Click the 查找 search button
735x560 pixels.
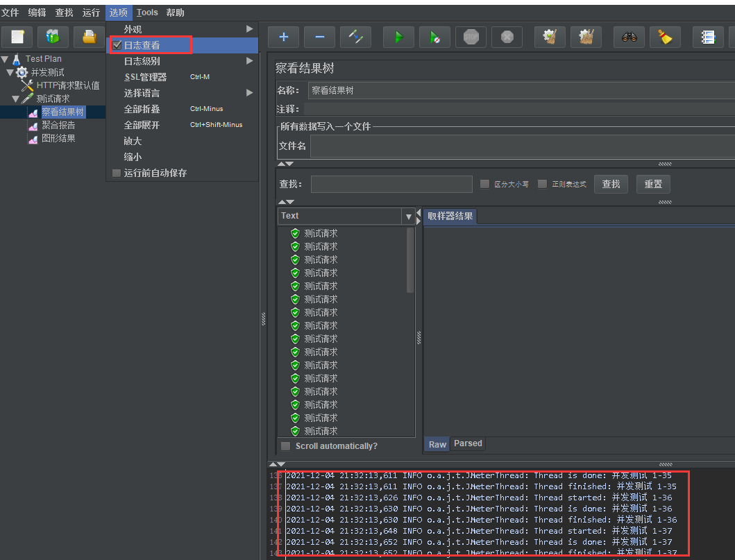point(611,184)
